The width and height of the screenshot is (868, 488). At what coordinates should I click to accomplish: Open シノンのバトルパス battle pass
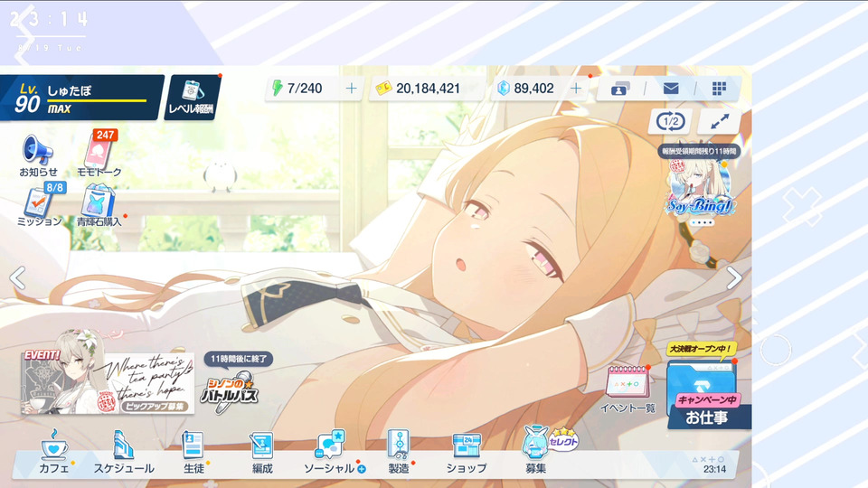230,391
